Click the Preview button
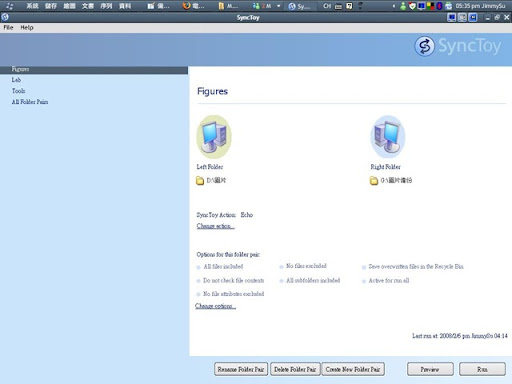Screen dimensions: 512x384 (430, 369)
